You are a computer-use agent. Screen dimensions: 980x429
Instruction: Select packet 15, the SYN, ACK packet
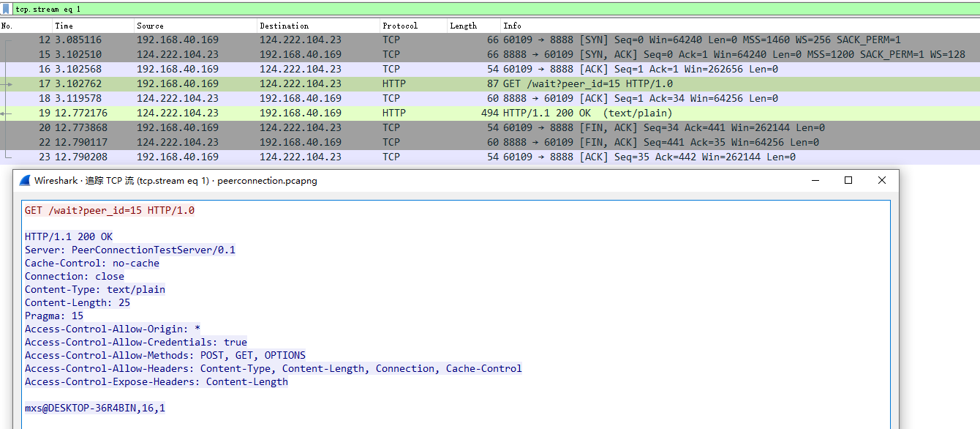point(490,54)
